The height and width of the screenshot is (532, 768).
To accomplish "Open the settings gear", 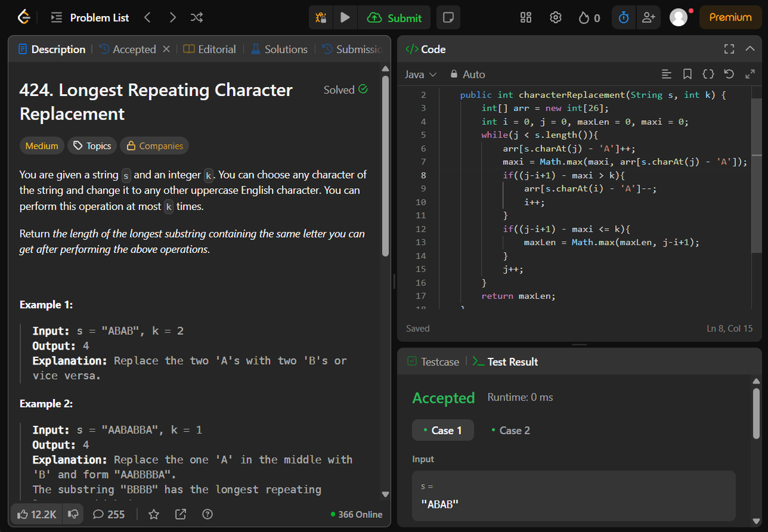I will tap(556, 18).
